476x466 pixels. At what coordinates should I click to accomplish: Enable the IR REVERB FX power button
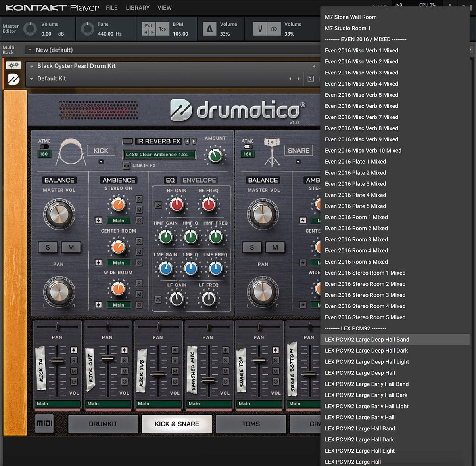(x=128, y=141)
